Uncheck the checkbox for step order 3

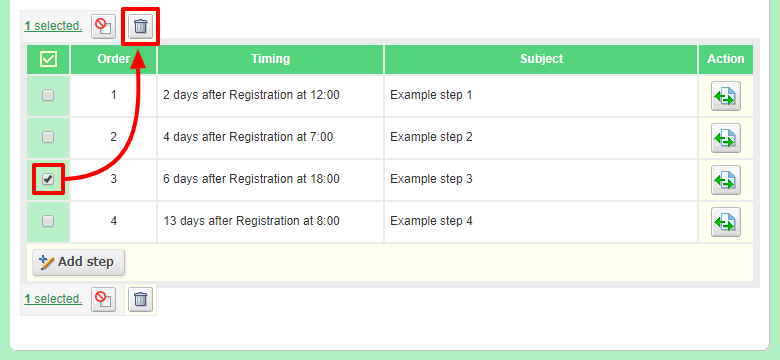48,179
